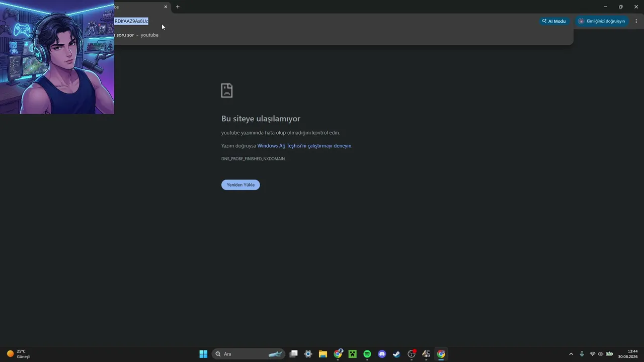Click the sad page error icon
Screen dimensions: 644x362
(227, 90)
